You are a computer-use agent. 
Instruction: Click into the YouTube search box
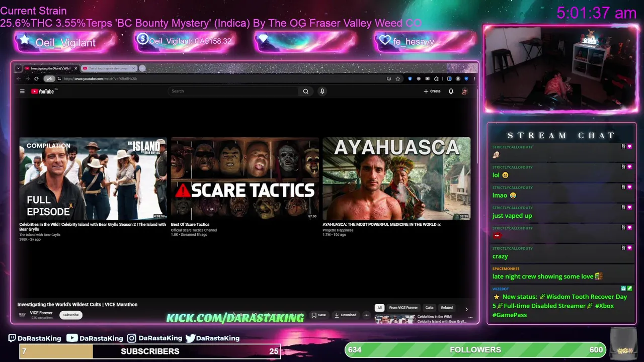point(233,91)
